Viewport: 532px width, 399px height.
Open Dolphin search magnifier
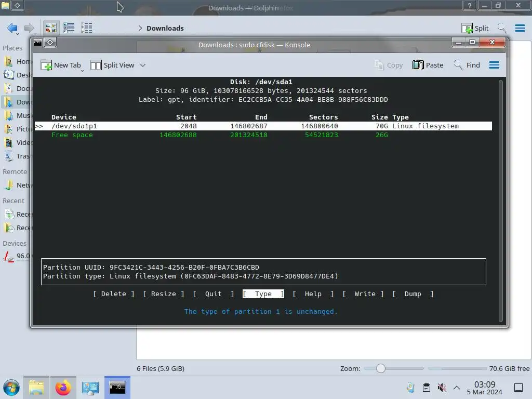click(502, 28)
